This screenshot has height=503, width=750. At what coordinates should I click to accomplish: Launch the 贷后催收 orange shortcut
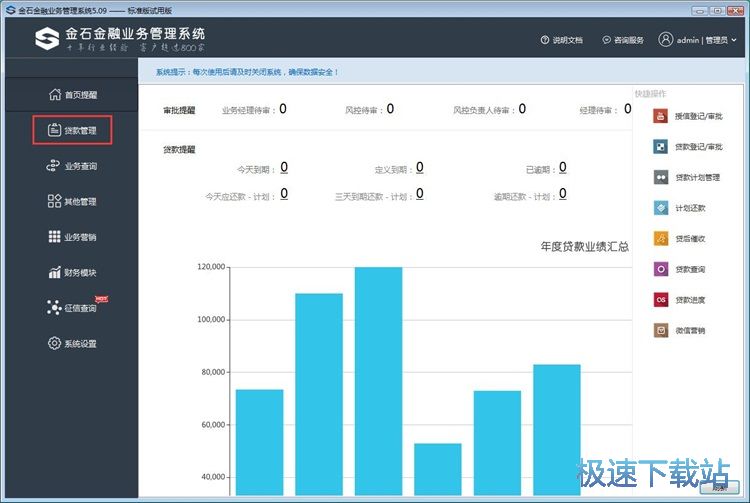(661, 238)
